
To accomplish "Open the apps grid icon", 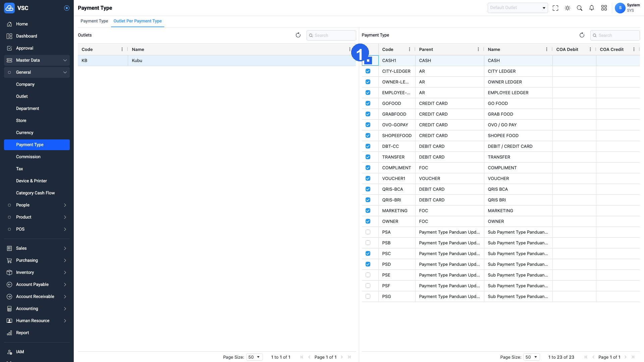I will click(x=604, y=8).
